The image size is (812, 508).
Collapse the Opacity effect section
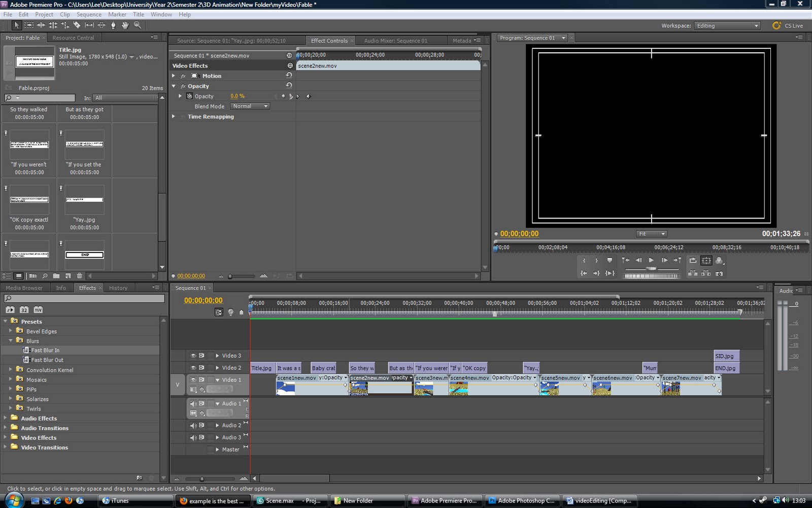174,86
